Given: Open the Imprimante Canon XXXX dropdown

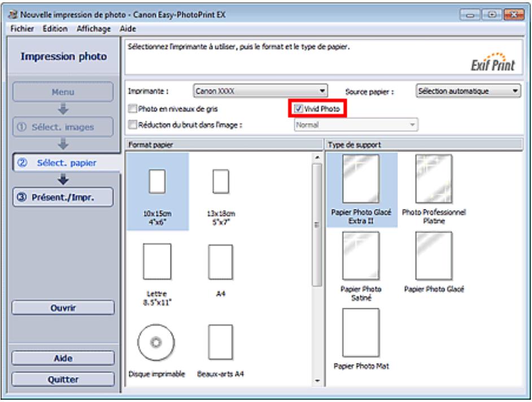Looking at the screenshot, I should (x=260, y=91).
